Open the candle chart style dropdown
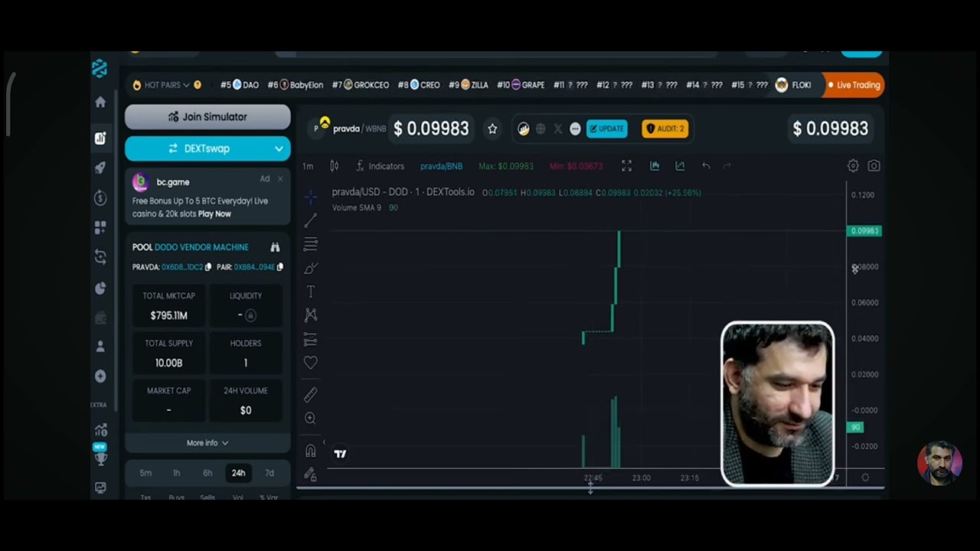This screenshot has width=980, height=551. coord(334,166)
